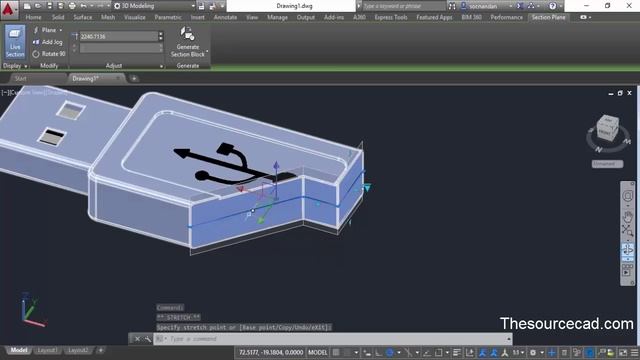
Task: Click the Add Jog tool
Action: point(47,42)
